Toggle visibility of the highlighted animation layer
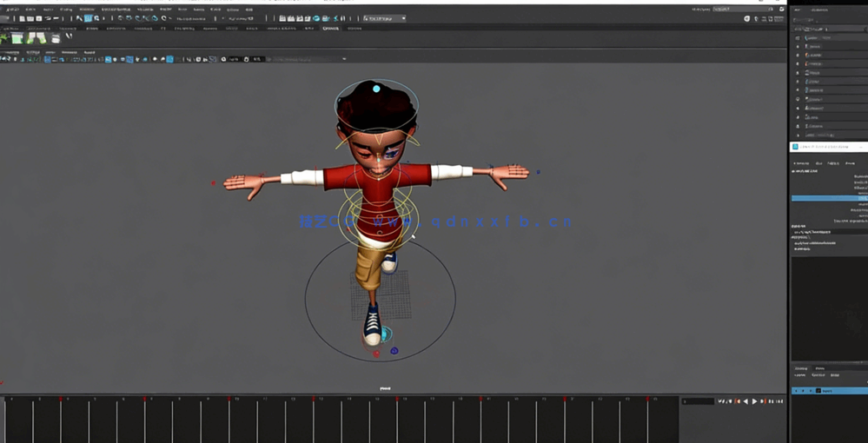This screenshot has height=443, width=868. (798, 391)
